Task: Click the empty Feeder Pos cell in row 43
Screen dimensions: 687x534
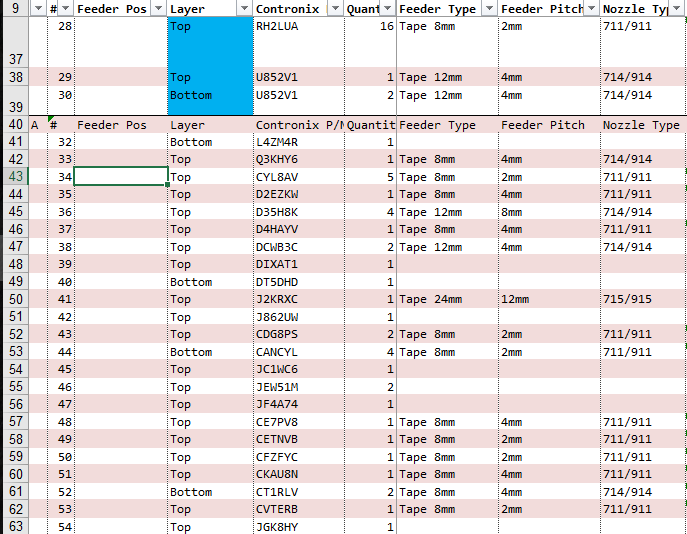Action: [121, 177]
